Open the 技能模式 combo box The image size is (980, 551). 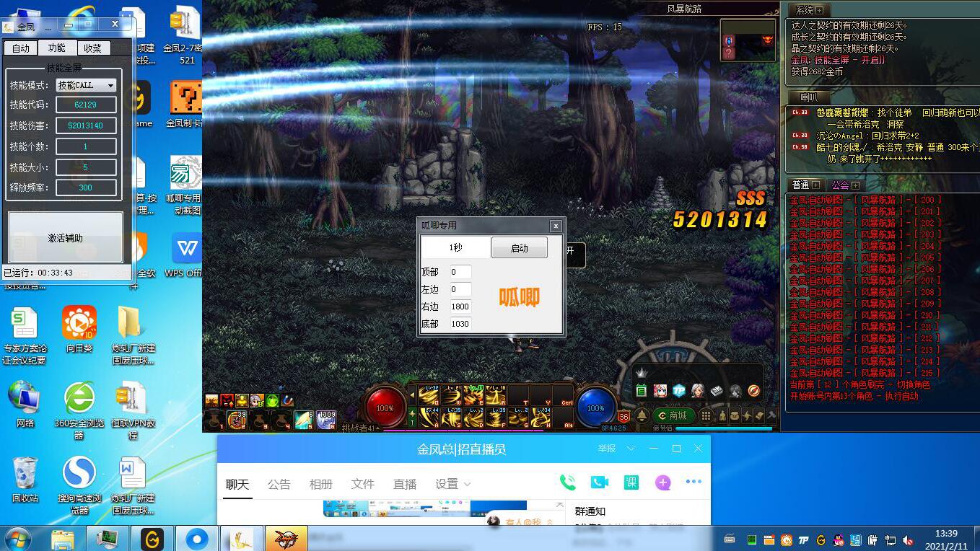pyautogui.click(x=86, y=85)
